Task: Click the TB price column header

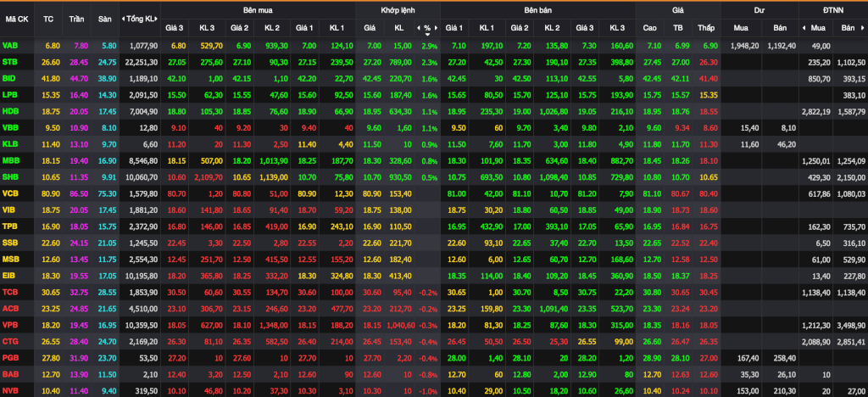Action: pos(677,28)
